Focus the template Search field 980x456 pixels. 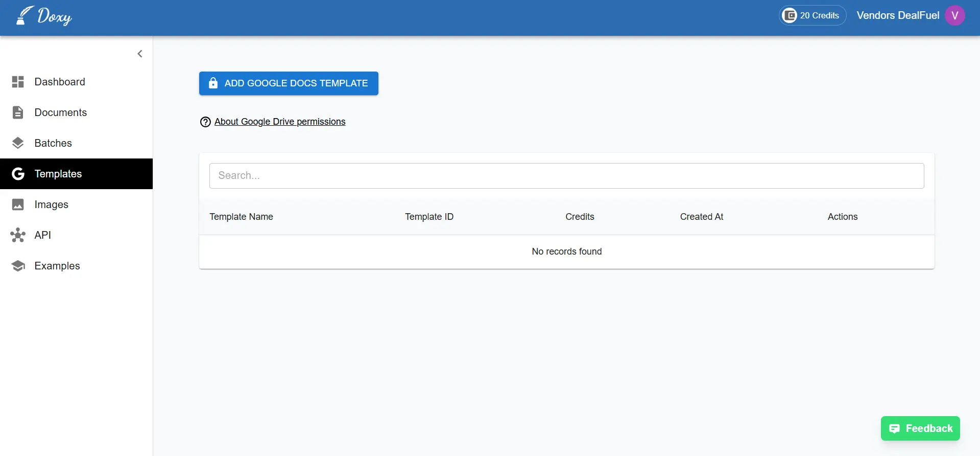[x=566, y=176]
